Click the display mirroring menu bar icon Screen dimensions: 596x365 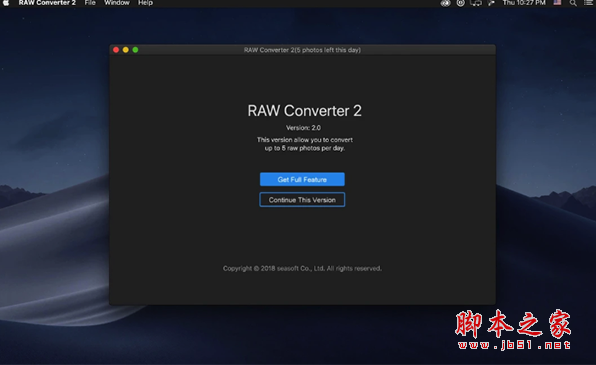[476, 3]
